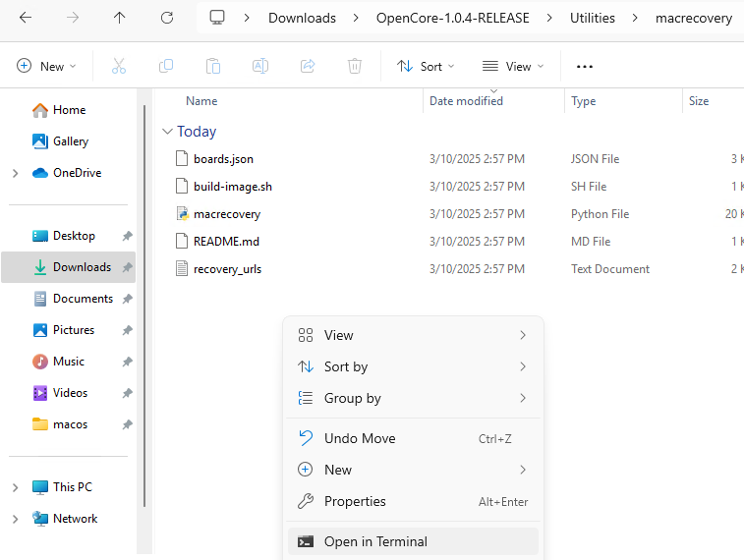Viewport: 744px width, 560px height.
Task: Click the pin icon beside Music
Action: point(127,362)
